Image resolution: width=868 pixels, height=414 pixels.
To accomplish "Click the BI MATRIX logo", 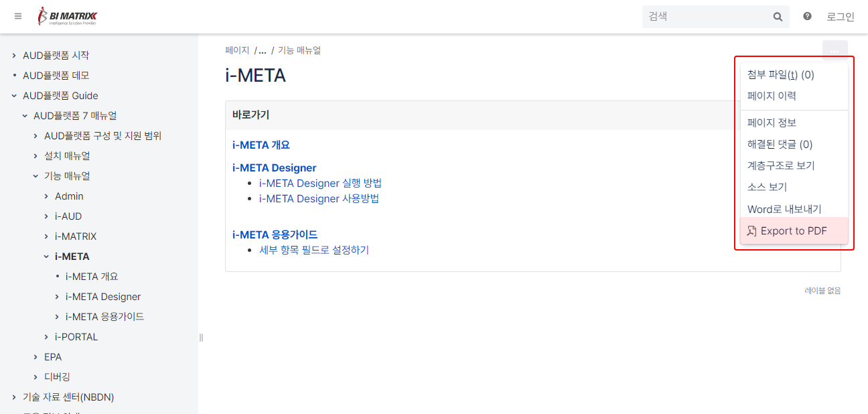I will pyautogui.click(x=68, y=16).
